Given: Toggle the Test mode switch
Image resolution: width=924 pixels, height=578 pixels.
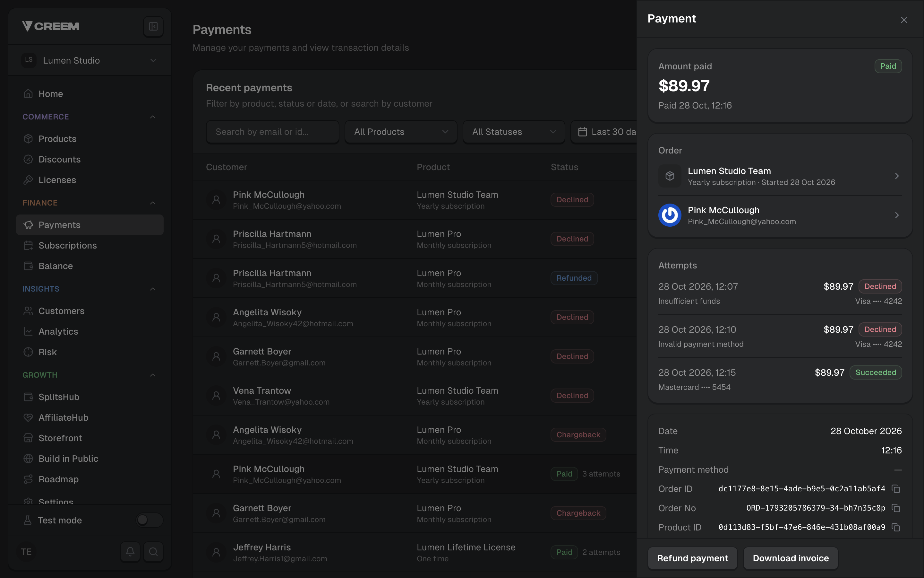Looking at the screenshot, I should (149, 520).
